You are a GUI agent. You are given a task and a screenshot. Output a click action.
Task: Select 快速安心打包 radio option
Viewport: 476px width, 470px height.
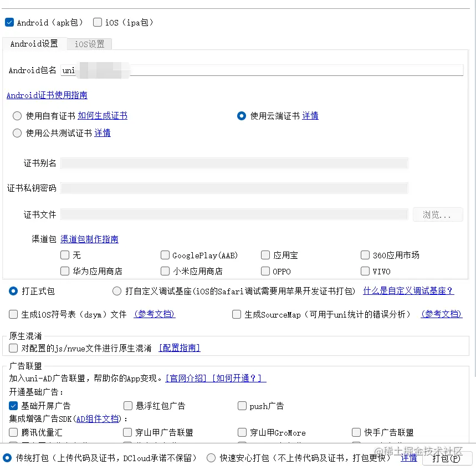(211, 458)
